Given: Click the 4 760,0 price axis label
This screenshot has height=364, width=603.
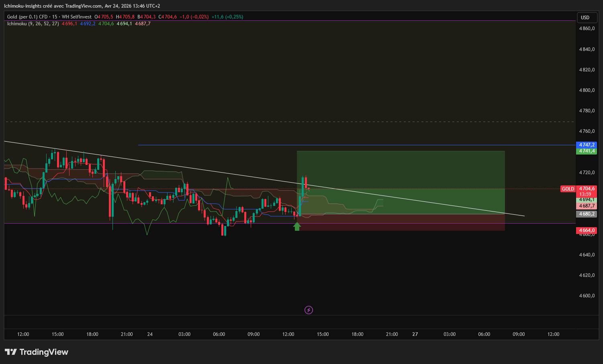Looking at the screenshot, I should 587,131.
